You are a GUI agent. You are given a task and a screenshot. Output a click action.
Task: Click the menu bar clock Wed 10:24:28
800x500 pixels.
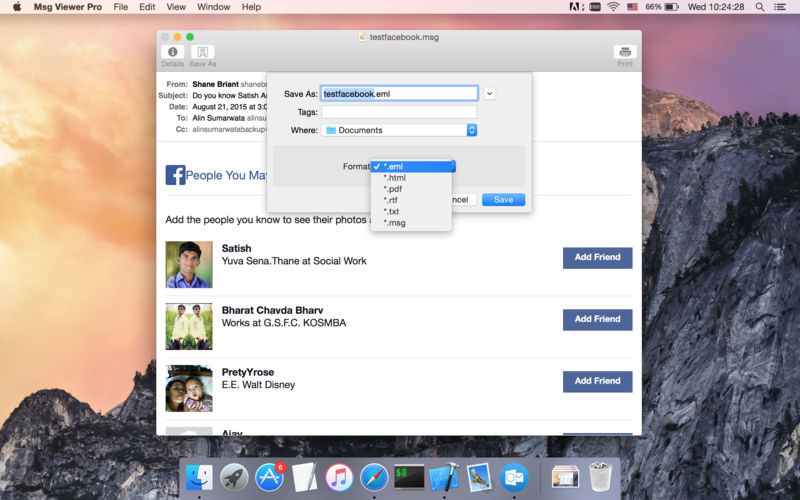click(716, 7)
